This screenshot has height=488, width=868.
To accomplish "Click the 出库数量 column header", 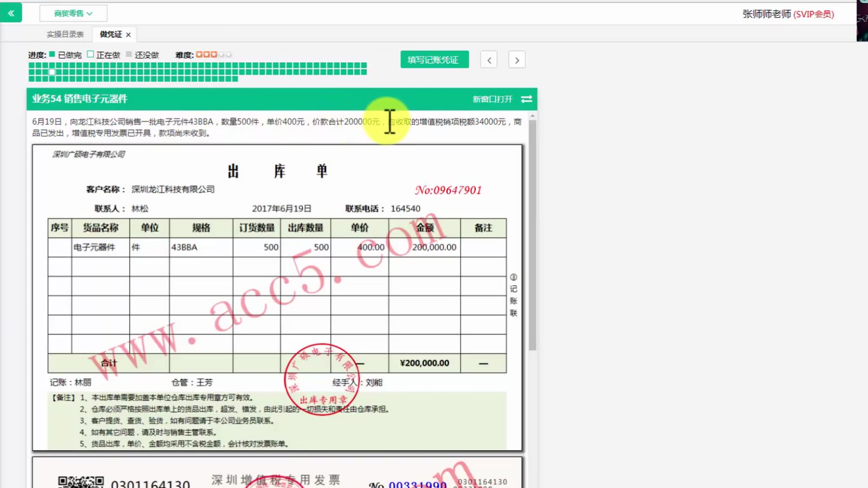I will [x=305, y=228].
